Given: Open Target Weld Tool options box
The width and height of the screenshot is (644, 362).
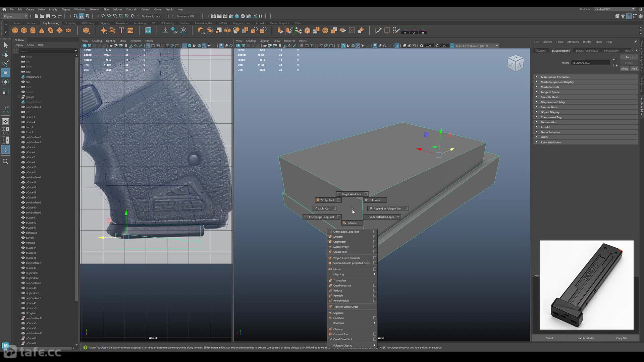Looking at the screenshot, I should coord(366,194).
